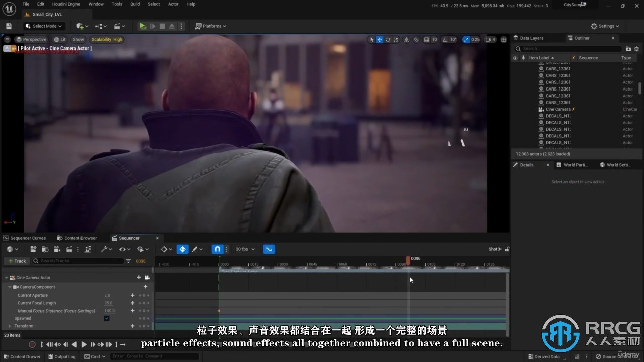Toggle the Shot3 sequence lock icon
Image resolution: width=644 pixels, height=362 pixels.
(507, 249)
